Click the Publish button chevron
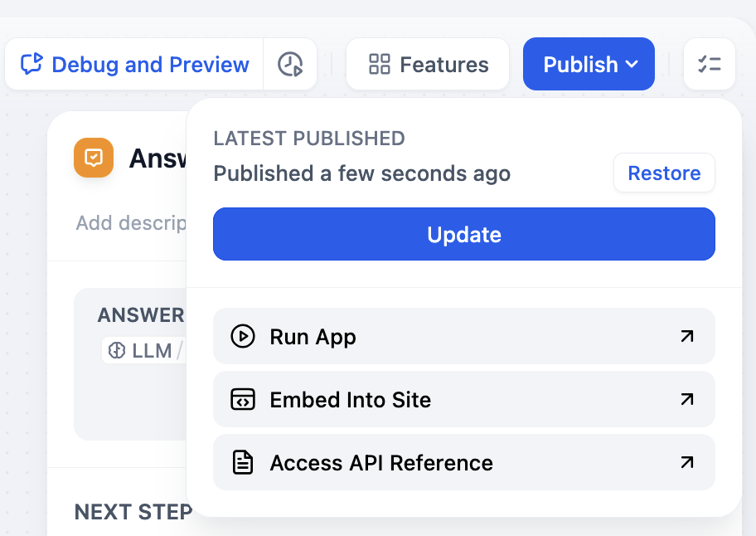The image size is (756, 536). (632, 64)
